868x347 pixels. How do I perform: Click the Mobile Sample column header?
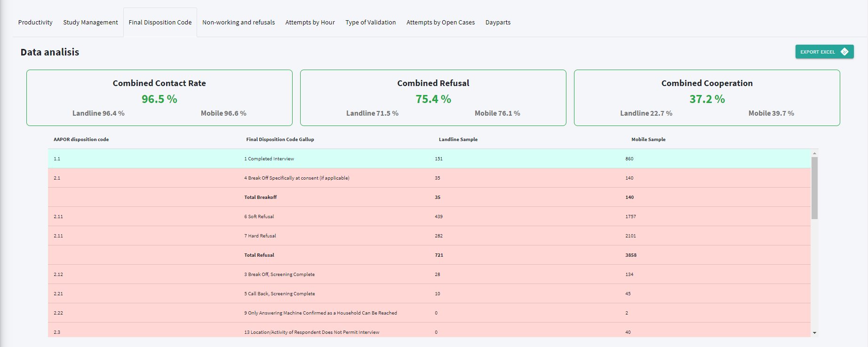pos(648,140)
